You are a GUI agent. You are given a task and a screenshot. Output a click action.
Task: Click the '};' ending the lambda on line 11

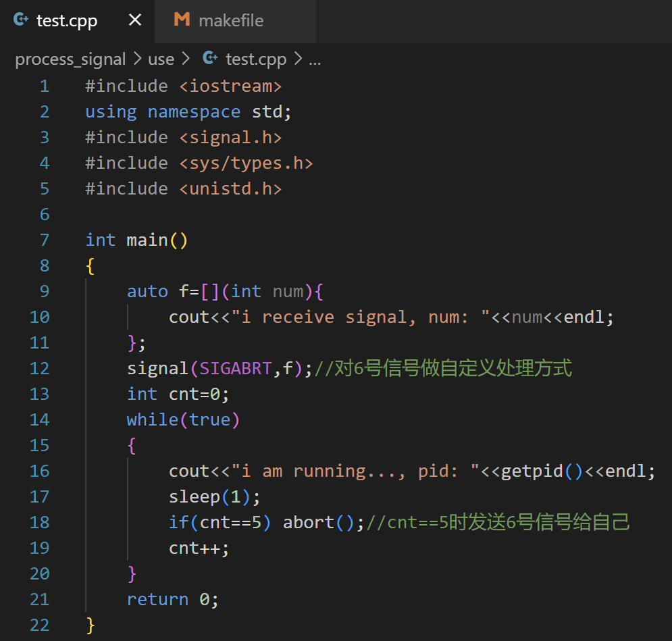[136, 342]
